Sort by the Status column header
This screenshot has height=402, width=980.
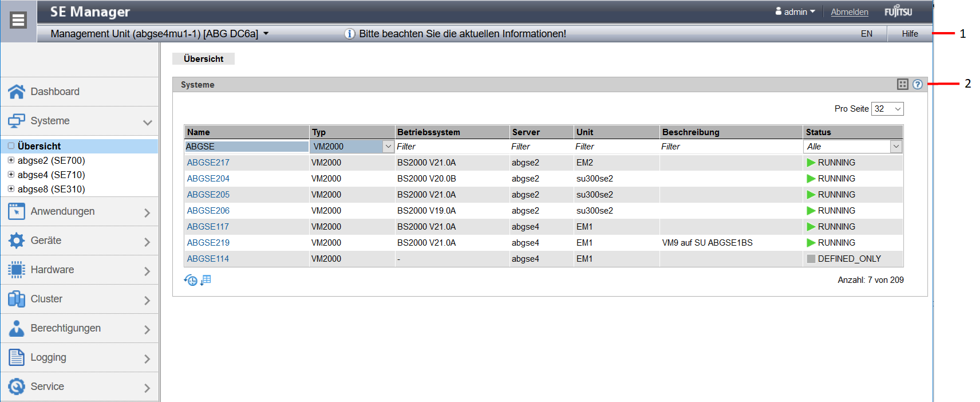853,132
